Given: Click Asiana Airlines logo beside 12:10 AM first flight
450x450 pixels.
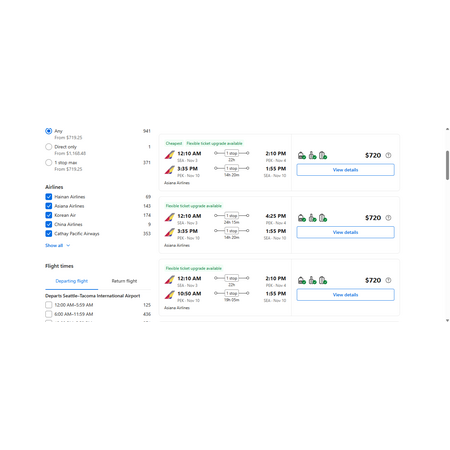Looking at the screenshot, I should coord(170,155).
